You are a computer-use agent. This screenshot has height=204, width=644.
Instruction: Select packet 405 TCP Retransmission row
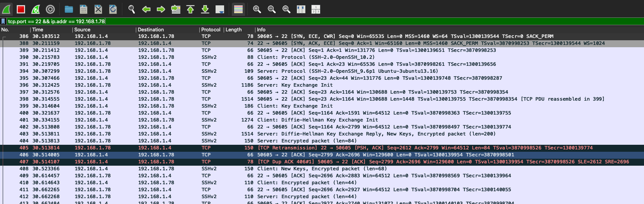(x=322, y=148)
